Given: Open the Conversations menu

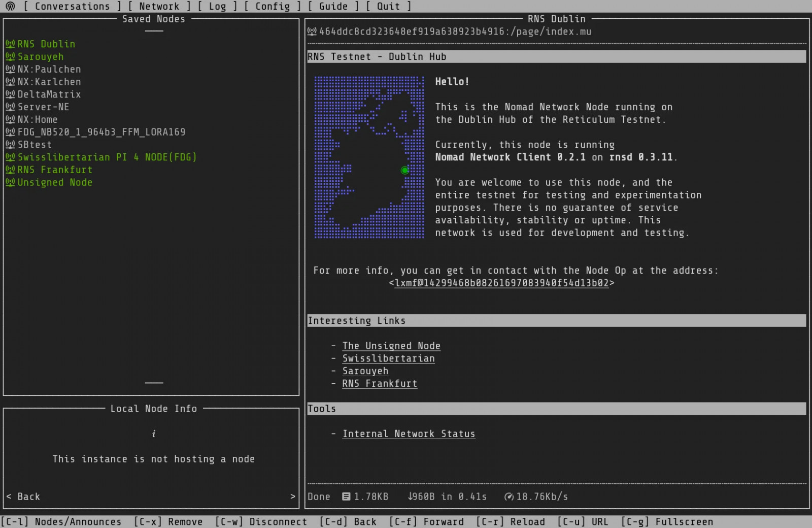Looking at the screenshot, I should pyautogui.click(x=72, y=6).
